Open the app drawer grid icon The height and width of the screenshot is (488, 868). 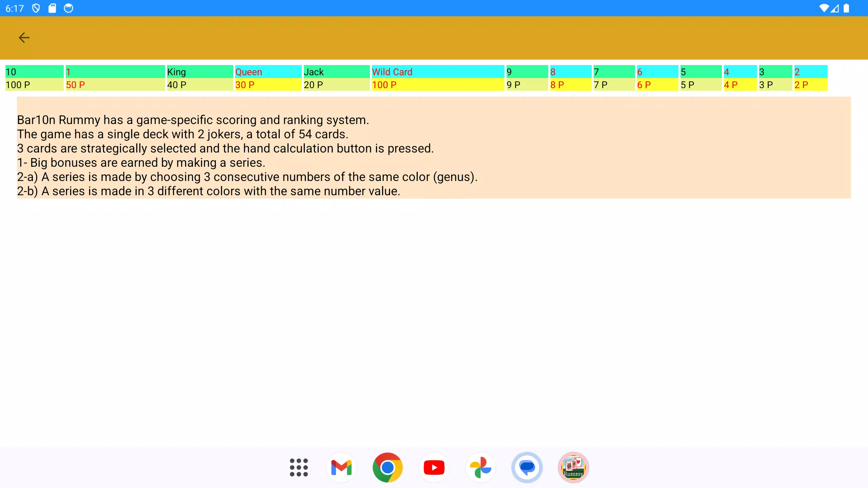[x=299, y=468]
